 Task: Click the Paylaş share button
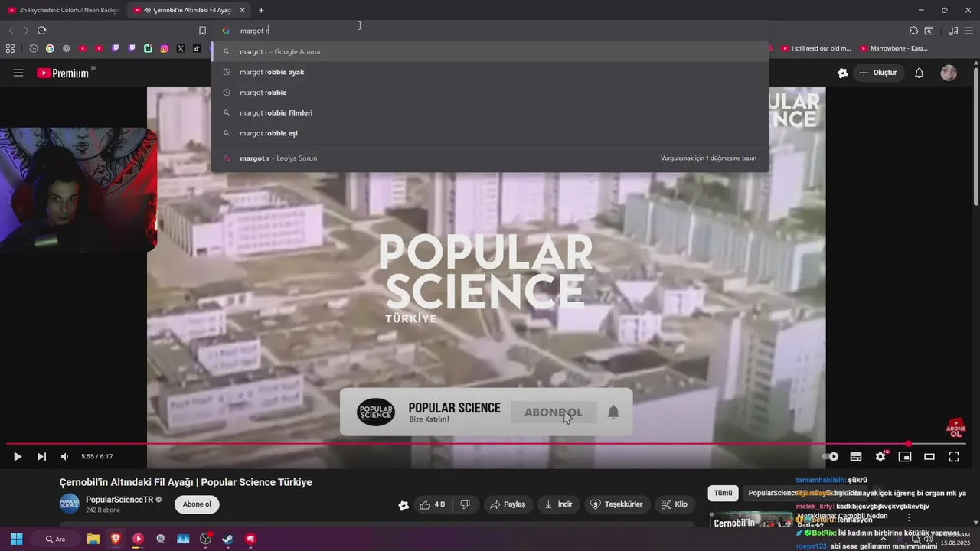point(508,504)
